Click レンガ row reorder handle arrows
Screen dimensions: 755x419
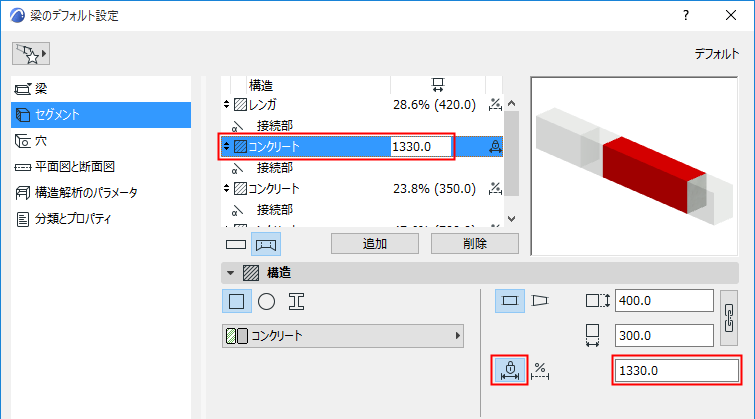point(226,104)
